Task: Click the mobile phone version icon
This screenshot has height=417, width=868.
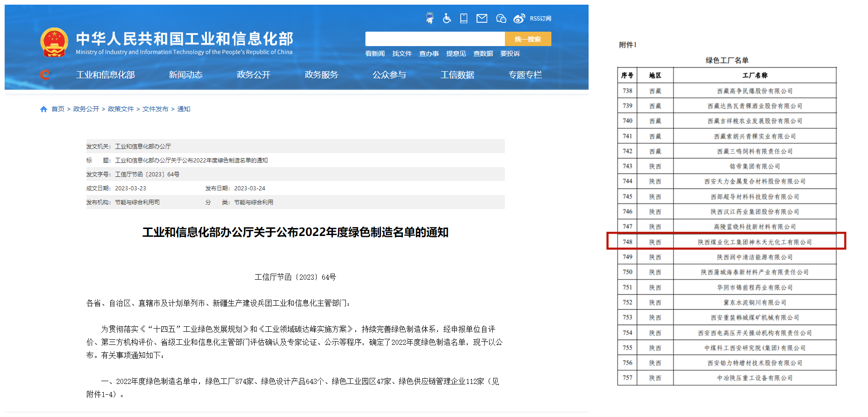Action: click(464, 18)
